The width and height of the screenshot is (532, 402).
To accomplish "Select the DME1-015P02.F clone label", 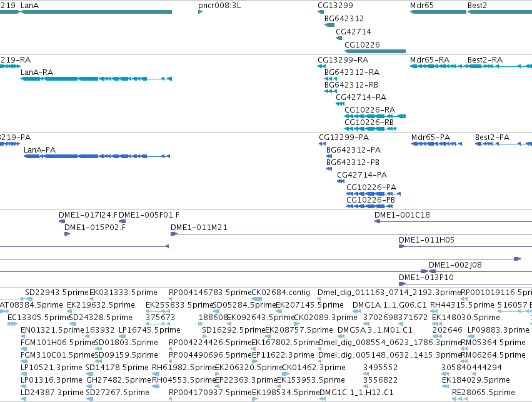I will (x=95, y=228).
